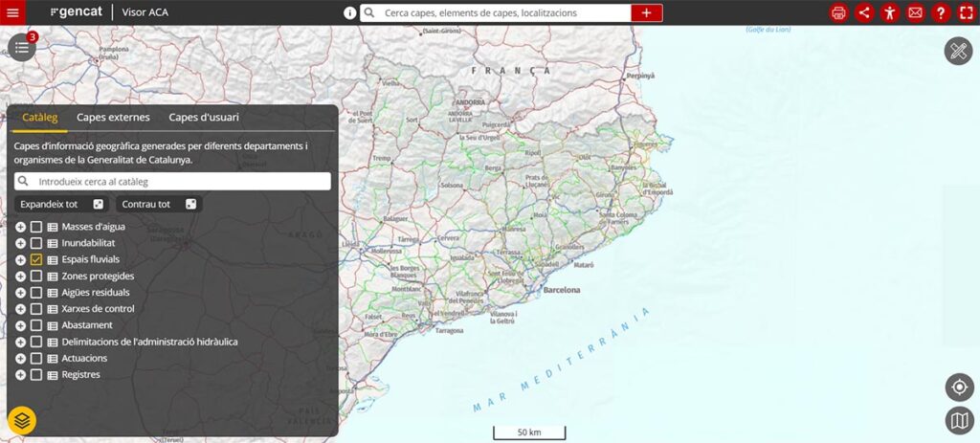Click the table icon next to Xarxes de control
This screenshot has height=443, width=980.
53,309
